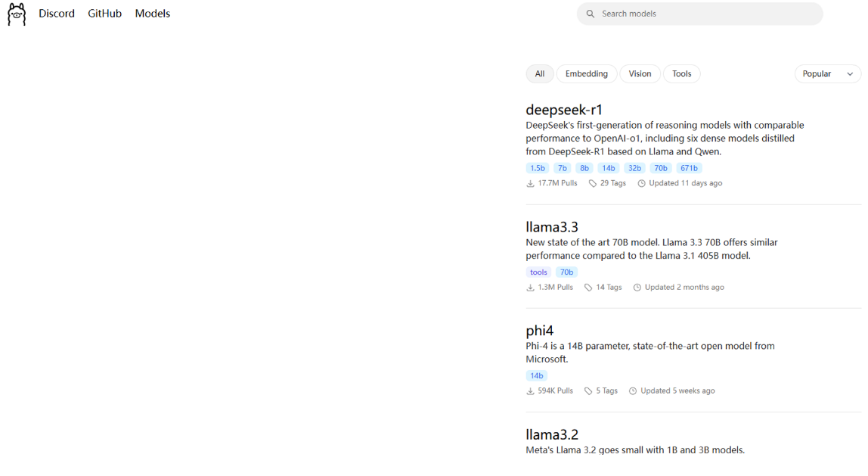Image resolution: width=868 pixels, height=476 pixels.
Task: Click 'Updated 11 days ago' text
Action: tap(686, 183)
